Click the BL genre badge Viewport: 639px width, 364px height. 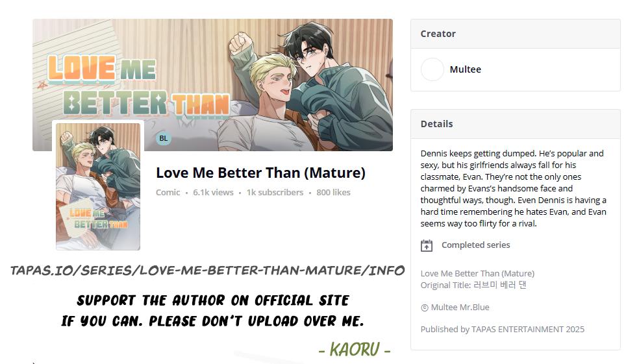164,138
